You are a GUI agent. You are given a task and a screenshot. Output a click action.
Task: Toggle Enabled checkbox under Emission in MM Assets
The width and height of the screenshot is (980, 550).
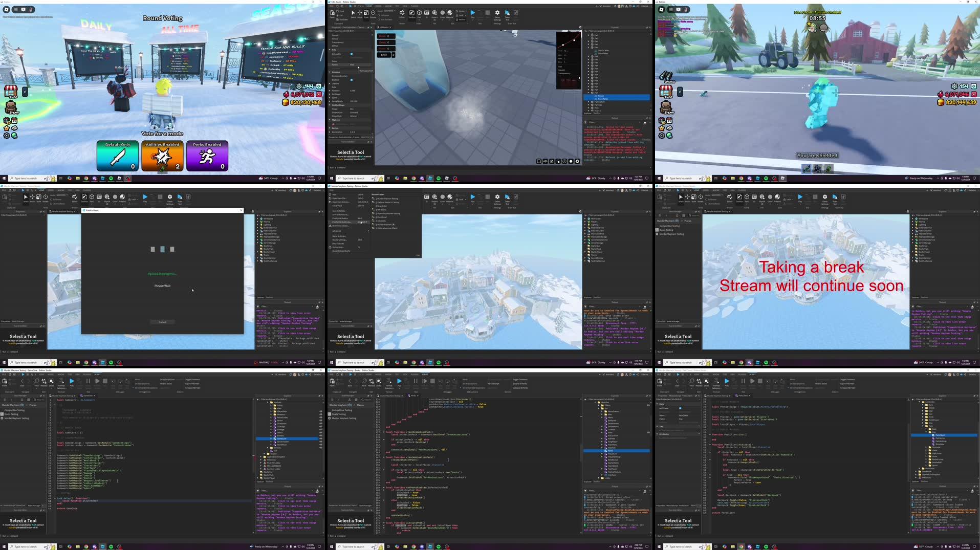click(352, 80)
